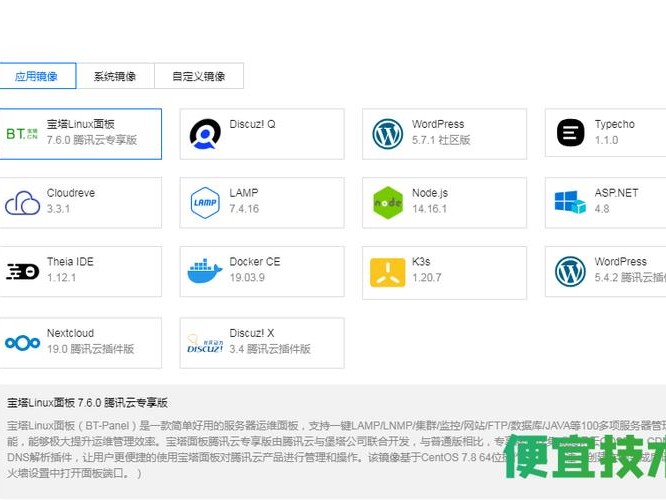The width and height of the screenshot is (666, 500).
Task: Pick the K3s 1.20.7 version text
Action: coord(427,277)
